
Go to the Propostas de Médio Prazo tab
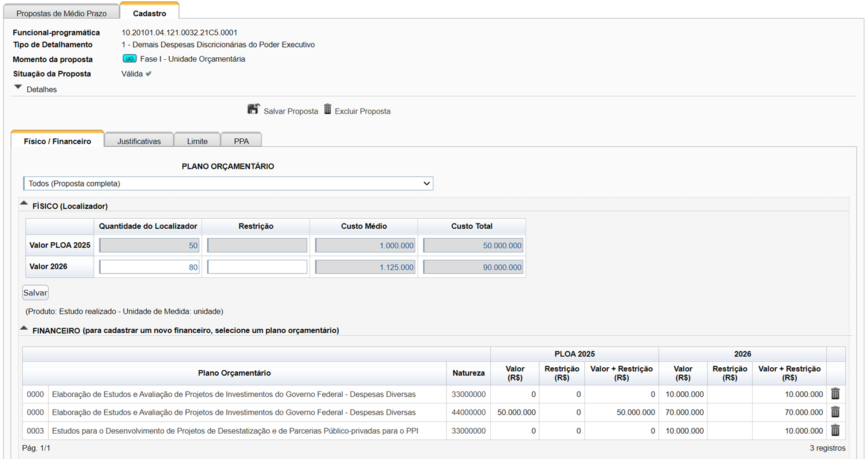pos(62,13)
